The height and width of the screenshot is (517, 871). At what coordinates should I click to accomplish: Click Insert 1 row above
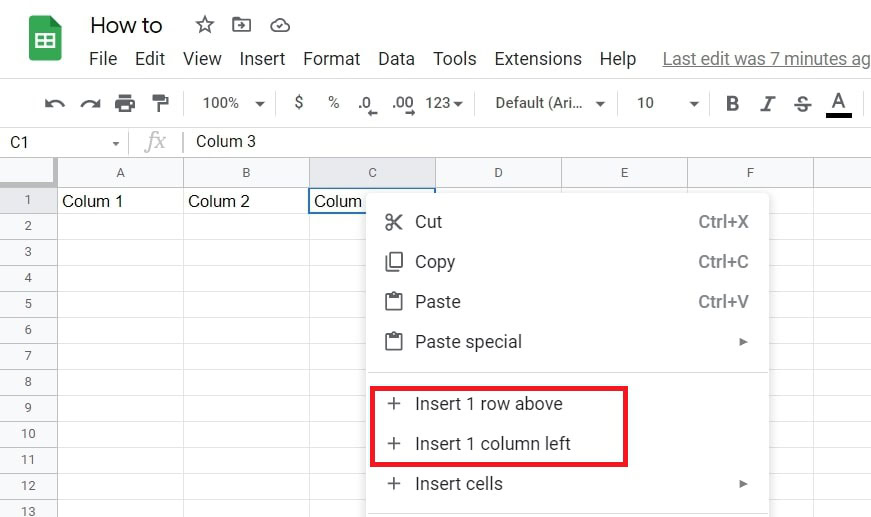coord(488,404)
